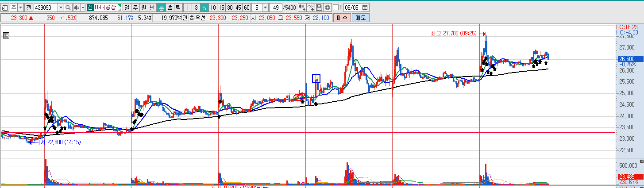The image size is (644, 188).
Task: Click the 매도 sell button
Action: [360, 18]
